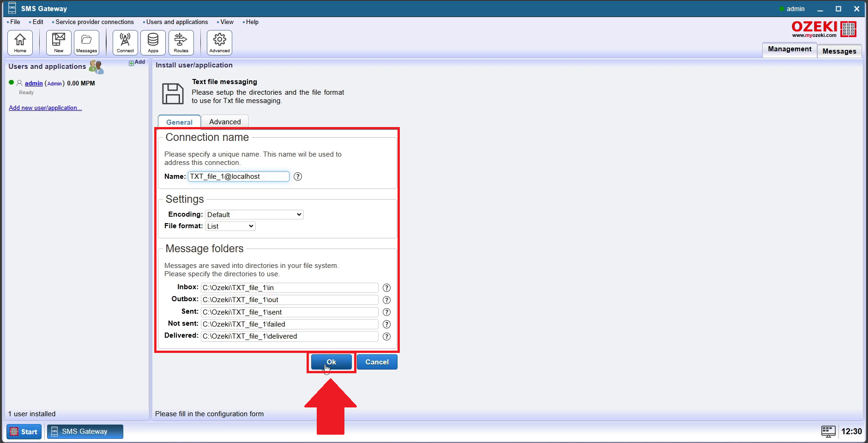Open the Edit menu
This screenshot has height=443, width=868.
(x=38, y=22)
